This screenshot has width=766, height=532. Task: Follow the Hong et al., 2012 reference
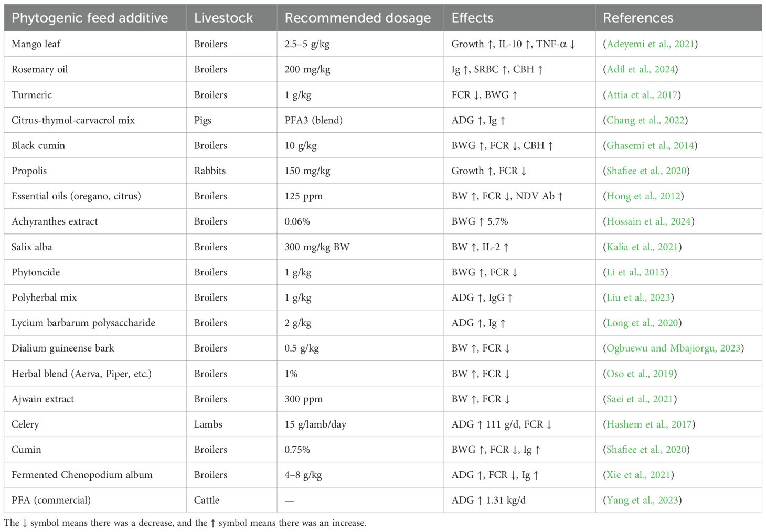tap(643, 196)
